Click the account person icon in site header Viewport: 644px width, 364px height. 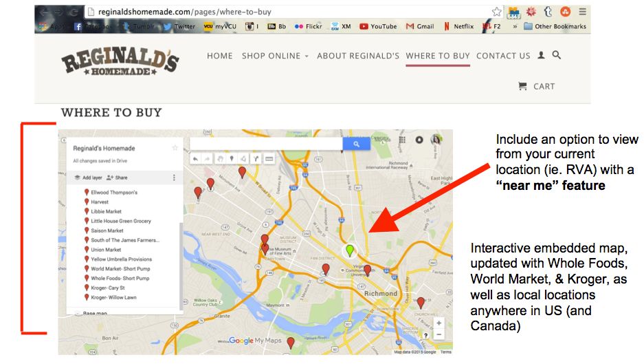coord(542,55)
